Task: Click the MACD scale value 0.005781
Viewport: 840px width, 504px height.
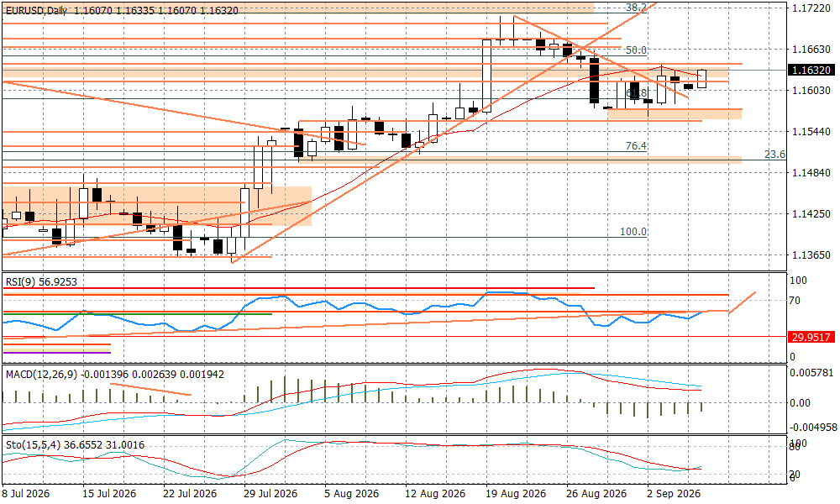Action: [x=812, y=372]
